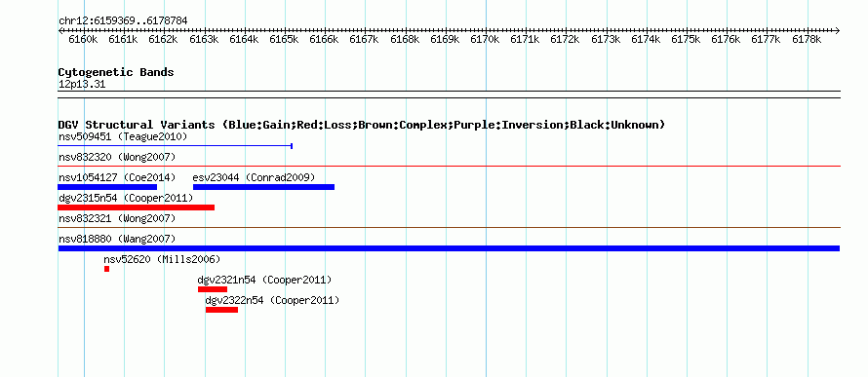Click the nsv832320 (Wong2007) label
Image resolution: width=868 pixels, height=377 pixels.
pos(117,157)
